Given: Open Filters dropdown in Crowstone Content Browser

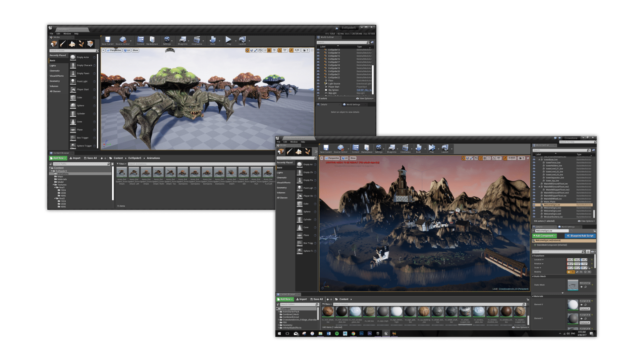Looking at the screenshot, I should click(327, 304).
